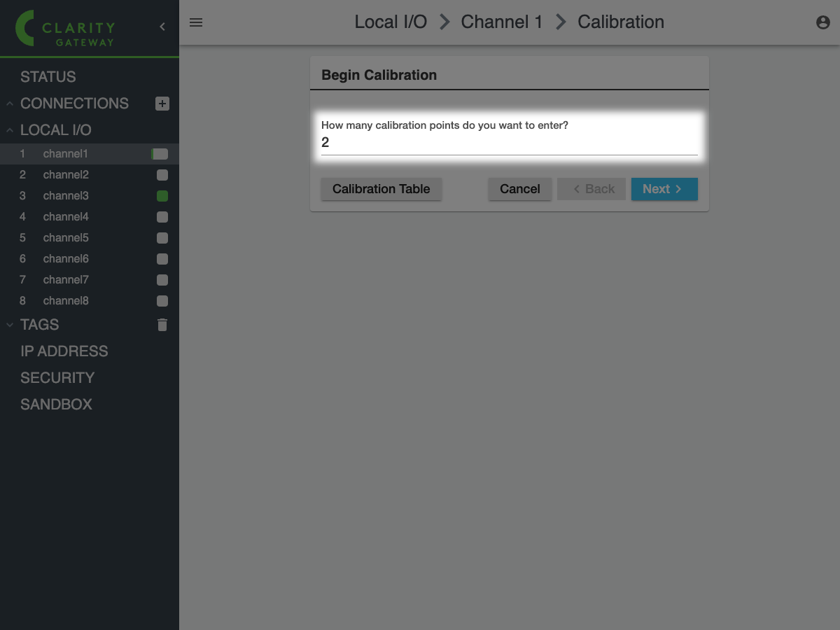Image resolution: width=840 pixels, height=630 pixels.
Task: Click channel1 status indicator
Action: pyautogui.click(x=160, y=154)
